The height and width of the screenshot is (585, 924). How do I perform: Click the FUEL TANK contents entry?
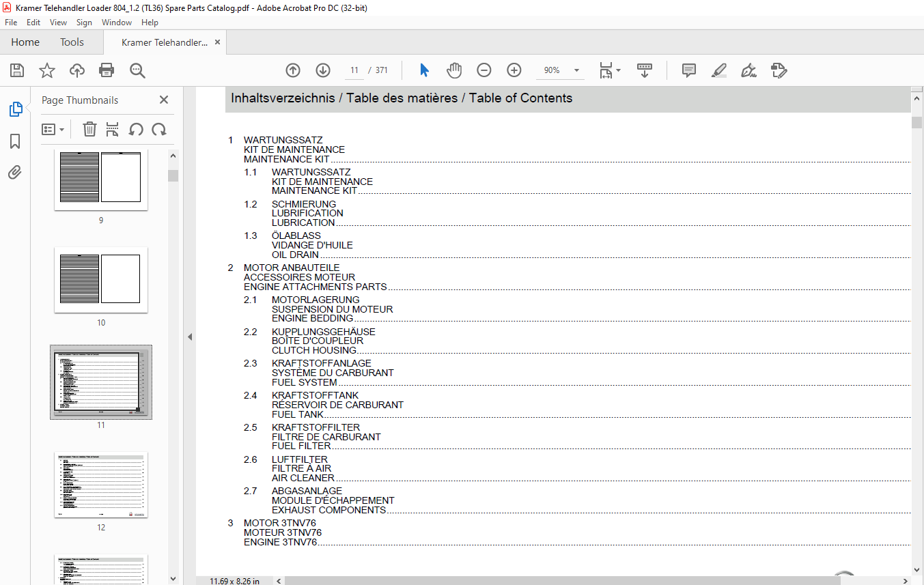tap(298, 414)
